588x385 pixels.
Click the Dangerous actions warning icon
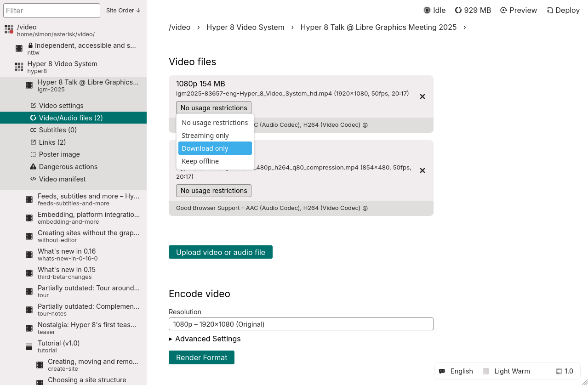tap(33, 167)
